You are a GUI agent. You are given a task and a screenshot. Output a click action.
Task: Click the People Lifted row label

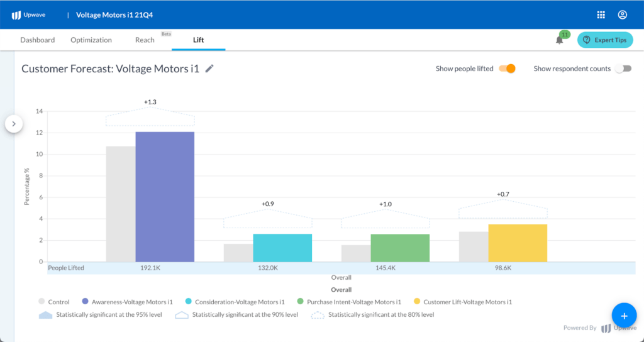click(65, 268)
